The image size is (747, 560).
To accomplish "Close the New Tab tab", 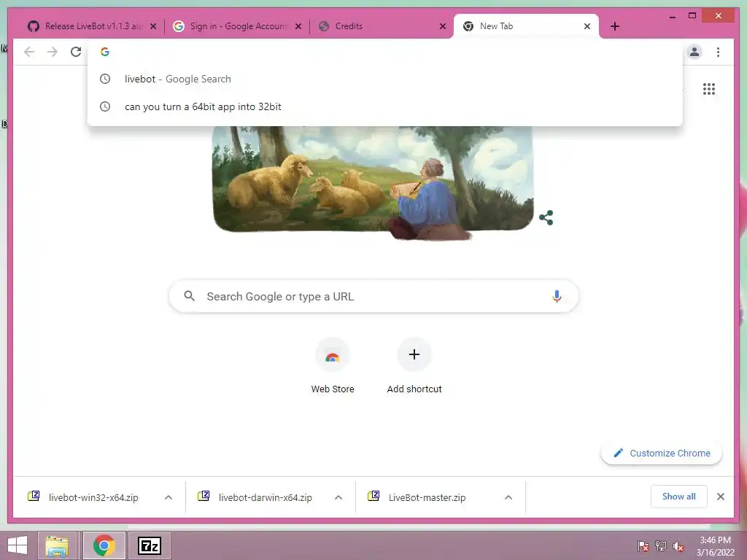I will (x=587, y=26).
